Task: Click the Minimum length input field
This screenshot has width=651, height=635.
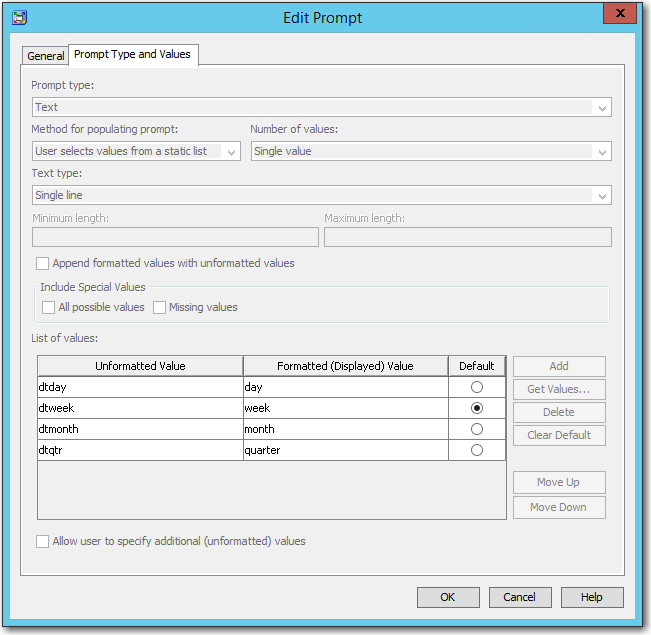Action: tap(175, 237)
